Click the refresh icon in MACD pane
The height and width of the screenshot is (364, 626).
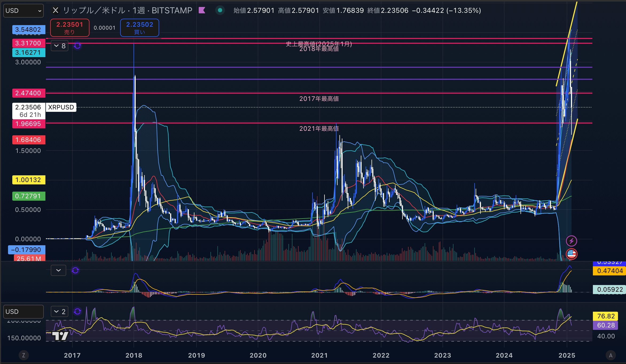click(75, 270)
